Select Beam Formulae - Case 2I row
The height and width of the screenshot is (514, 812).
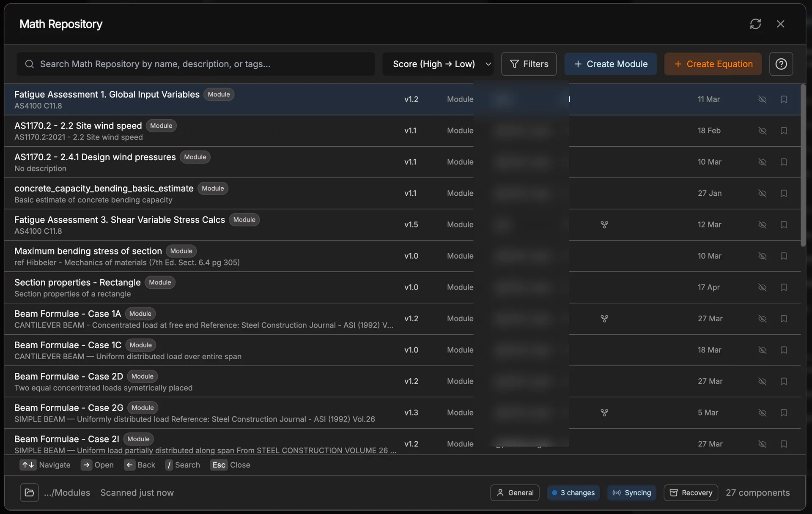[x=402, y=442]
